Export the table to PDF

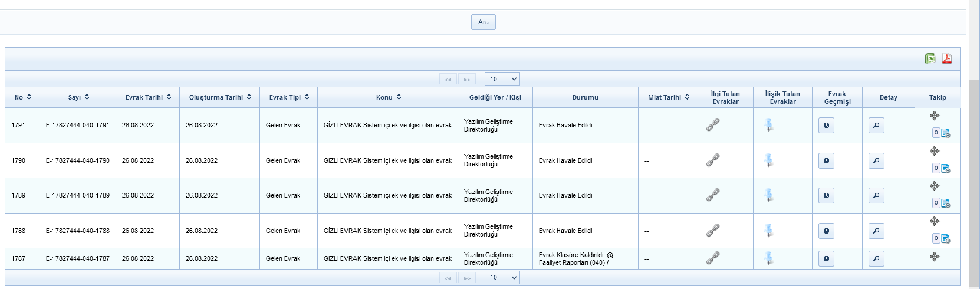point(947,58)
